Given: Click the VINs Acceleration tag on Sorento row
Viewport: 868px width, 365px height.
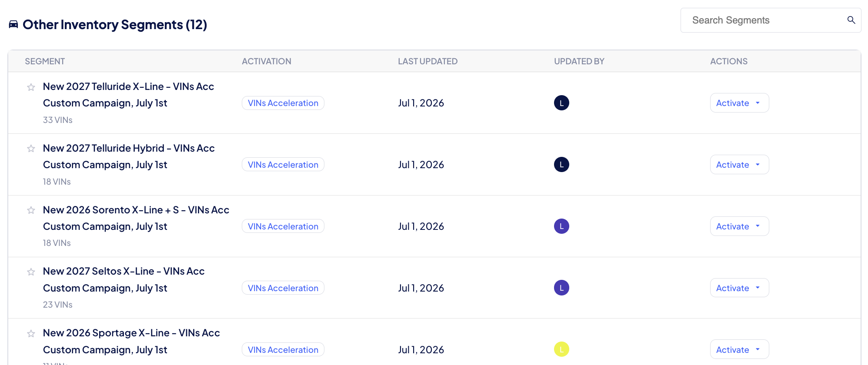Looking at the screenshot, I should tap(283, 226).
